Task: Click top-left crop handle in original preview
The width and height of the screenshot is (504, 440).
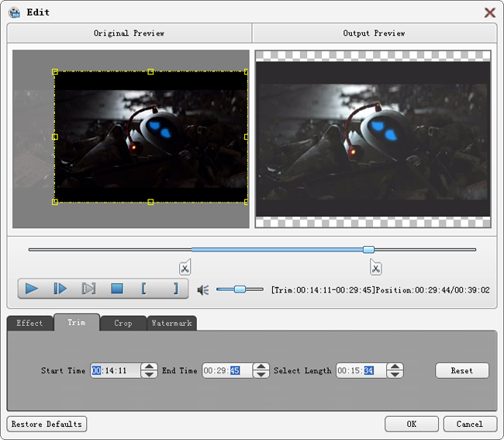Action: pos(55,71)
